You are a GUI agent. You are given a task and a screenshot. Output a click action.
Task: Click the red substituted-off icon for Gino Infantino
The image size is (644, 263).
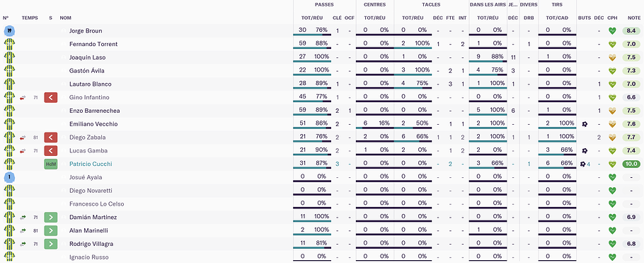pos(50,98)
